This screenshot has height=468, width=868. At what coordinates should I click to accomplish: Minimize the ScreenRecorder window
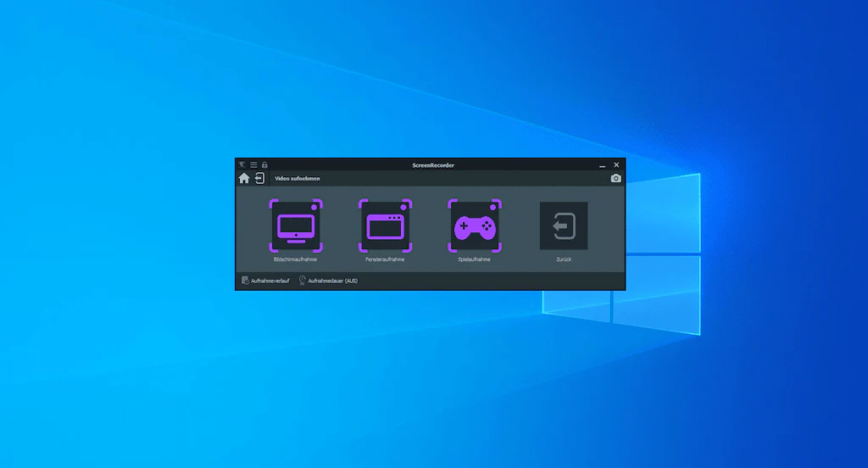(x=603, y=165)
